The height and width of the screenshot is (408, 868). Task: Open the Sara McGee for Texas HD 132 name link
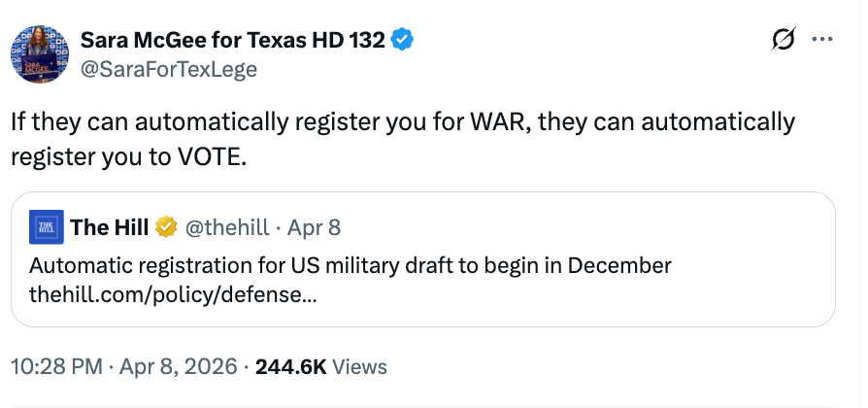(233, 40)
